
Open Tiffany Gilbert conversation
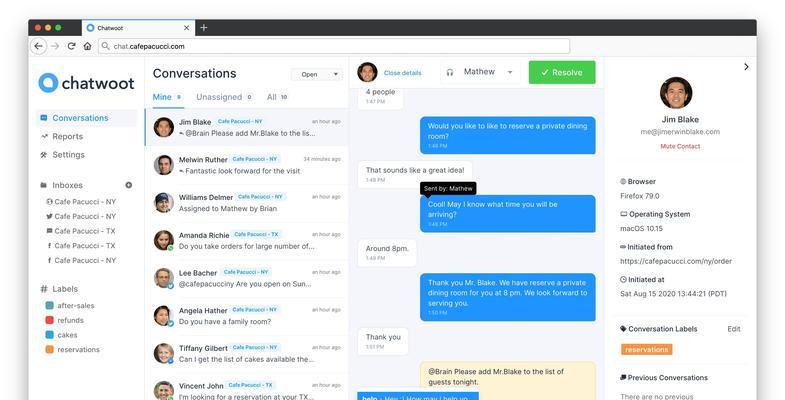tap(246, 353)
